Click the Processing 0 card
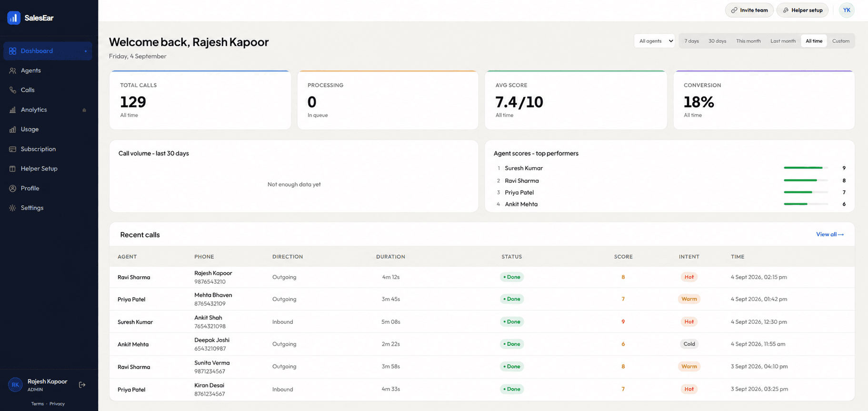 (388, 100)
